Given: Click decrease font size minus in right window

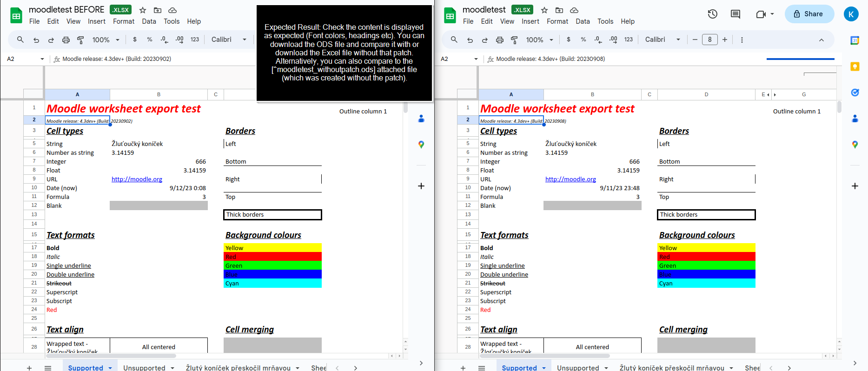Looking at the screenshot, I should pyautogui.click(x=695, y=40).
